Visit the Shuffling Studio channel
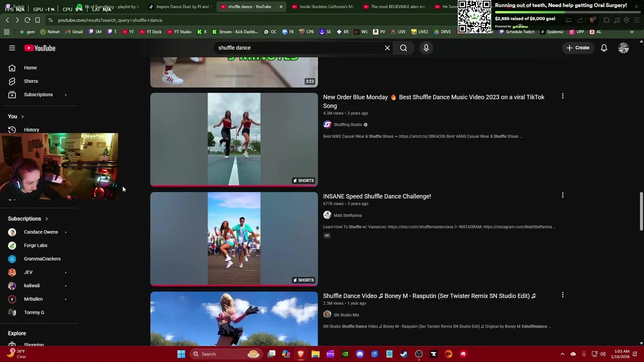The height and width of the screenshot is (362, 644). click(348, 125)
